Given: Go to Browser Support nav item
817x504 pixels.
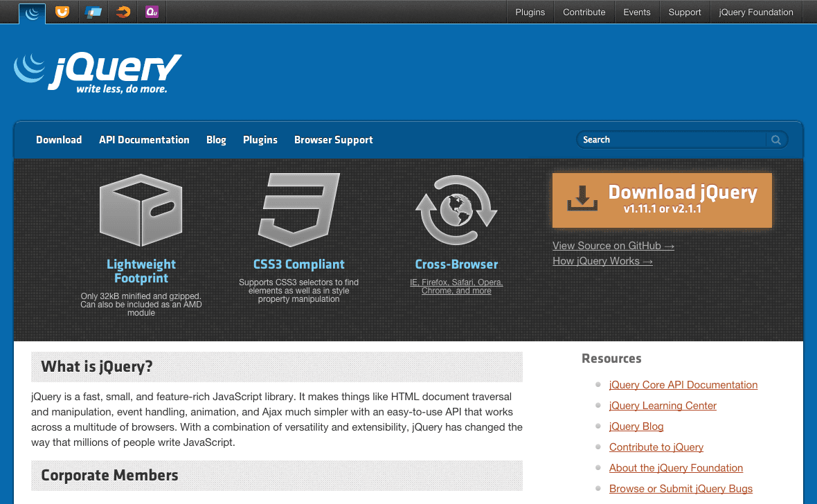Looking at the screenshot, I should 334,140.
